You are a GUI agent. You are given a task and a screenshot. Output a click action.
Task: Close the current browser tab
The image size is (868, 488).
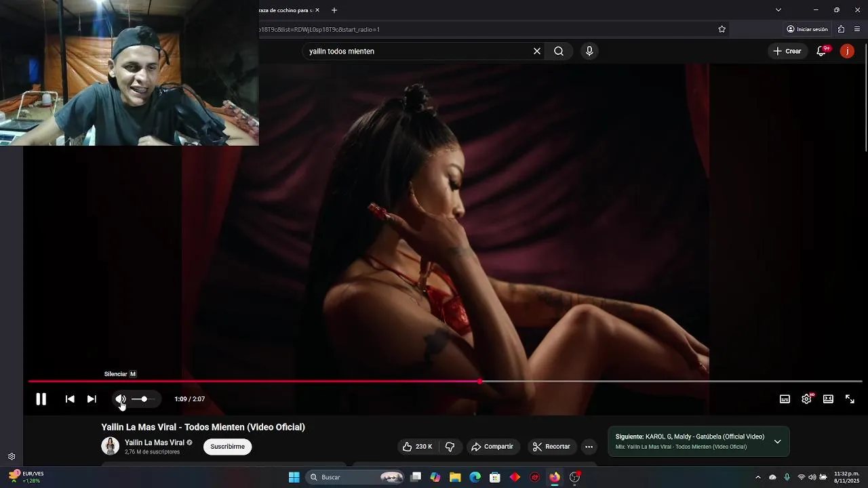click(317, 10)
